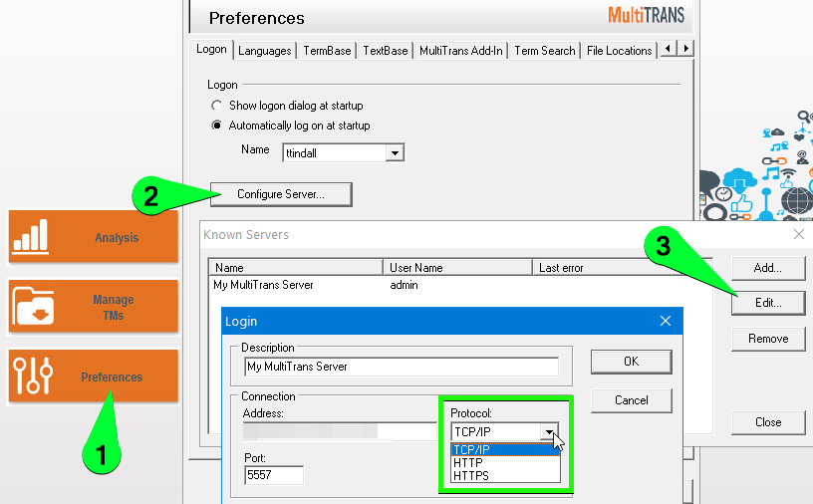This screenshot has height=504, width=813.
Task: Open the TextBase tab
Action: (x=386, y=51)
